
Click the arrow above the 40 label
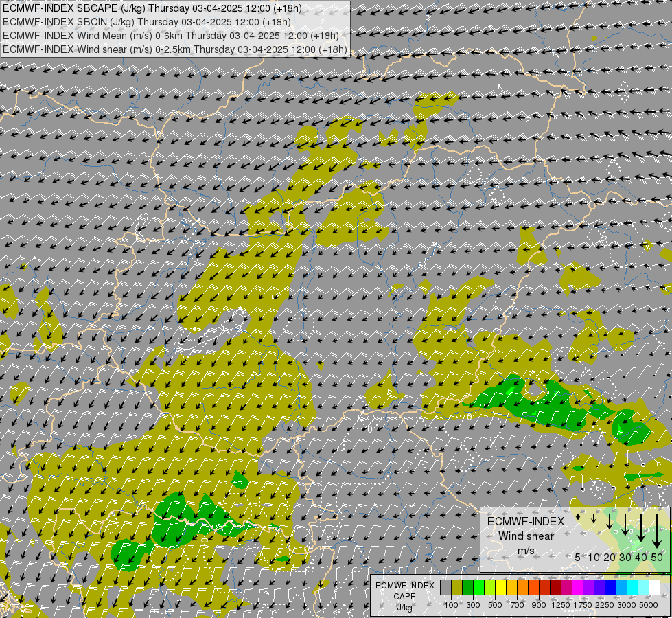point(641,528)
